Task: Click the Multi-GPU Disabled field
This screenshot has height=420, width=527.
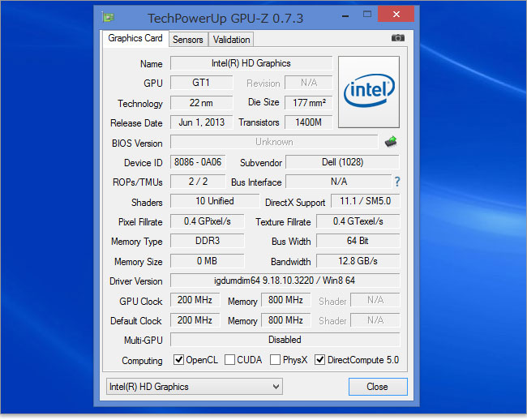Action: pos(285,340)
